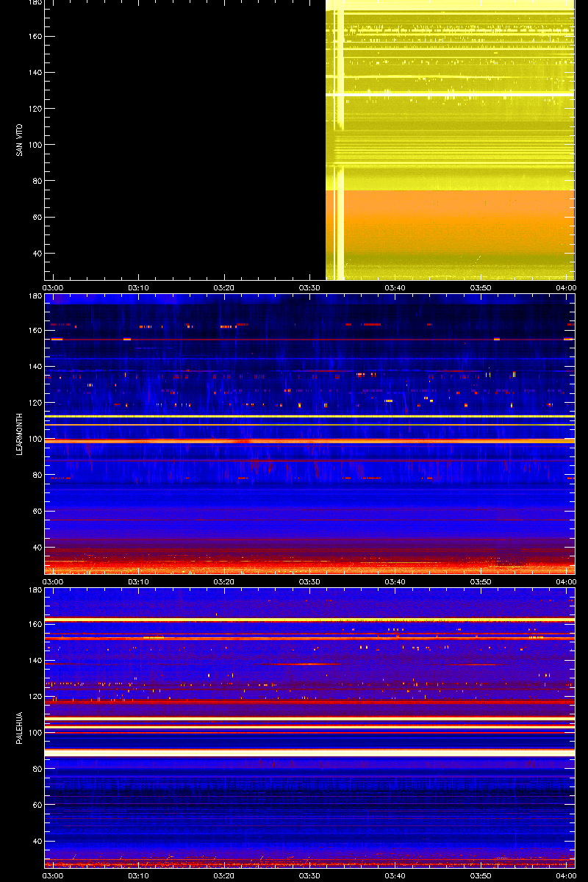Click the SAN VITO axis label
This screenshot has width=588, height=882.
click(x=19, y=140)
